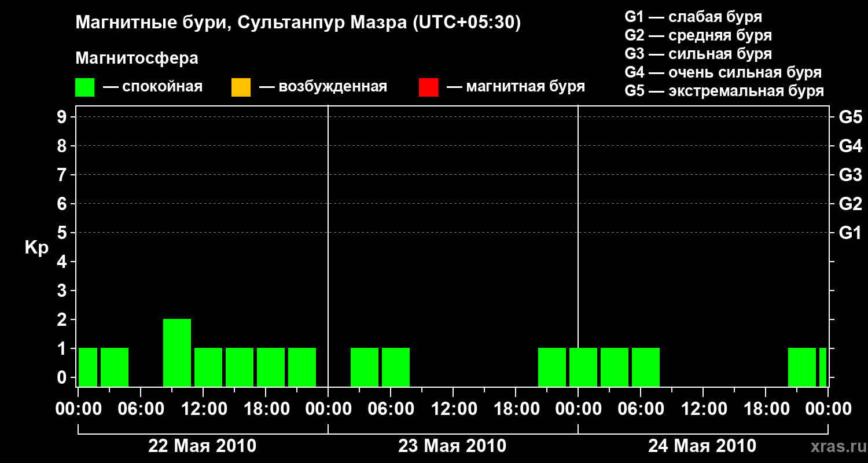Screen dimensions: 868x463
Task: Select the "G5 — экстремальная буря" legend line
Action: coord(724,91)
